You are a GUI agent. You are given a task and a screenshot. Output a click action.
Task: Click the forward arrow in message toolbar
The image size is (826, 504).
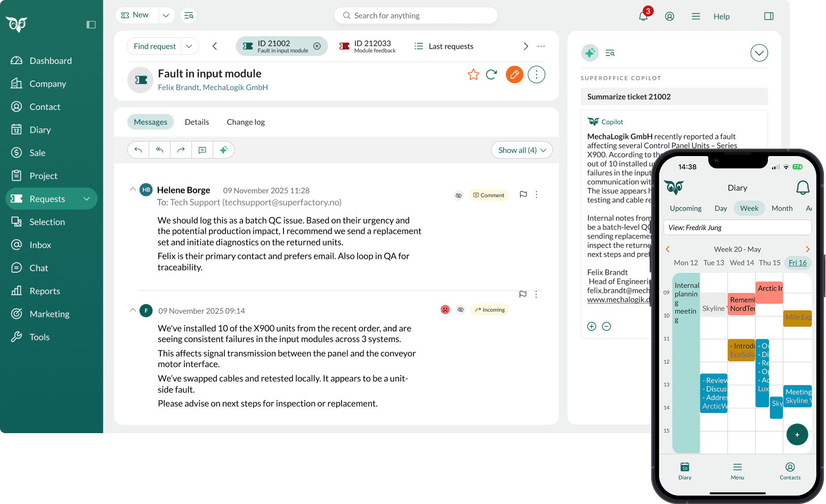click(181, 150)
